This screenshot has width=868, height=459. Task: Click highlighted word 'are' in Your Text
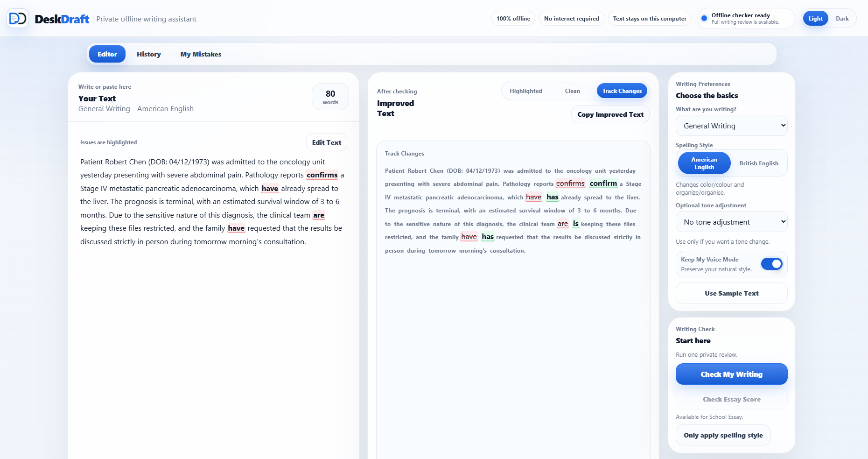tap(319, 215)
